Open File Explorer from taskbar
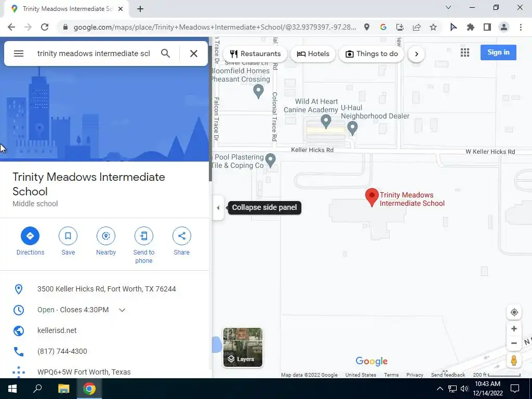The width and height of the screenshot is (532, 399). point(63,389)
